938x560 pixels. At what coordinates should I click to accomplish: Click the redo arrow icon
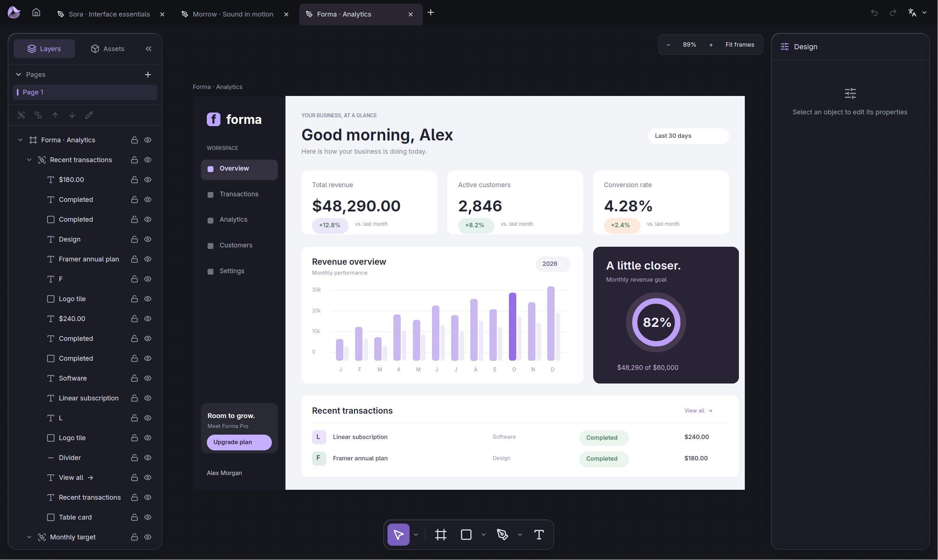click(893, 13)
